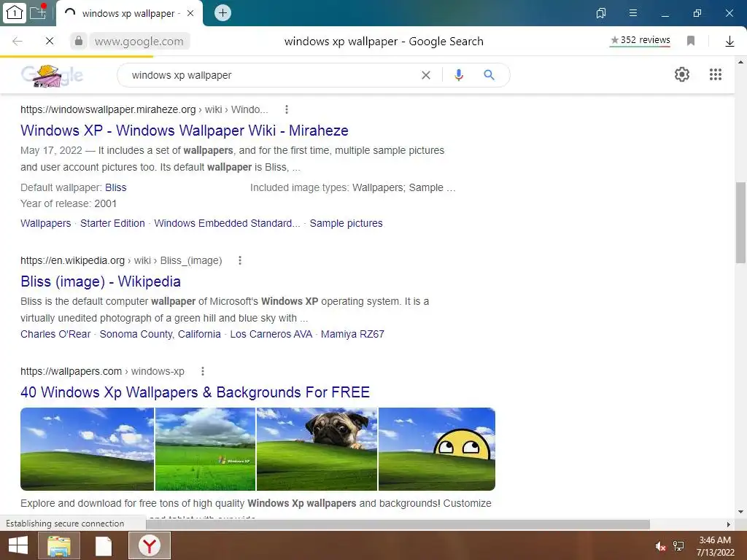Click the Google search box text
Screen dimensions: 747x560
[182, 75]
